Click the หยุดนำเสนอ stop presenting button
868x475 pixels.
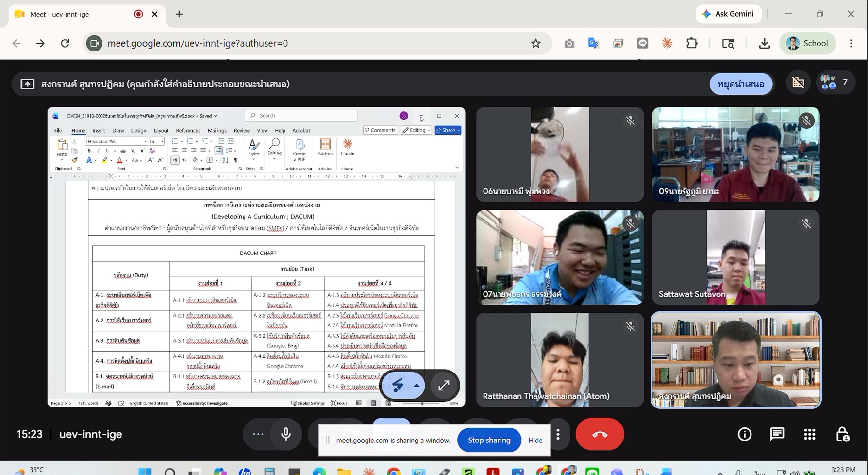point(741,84)
